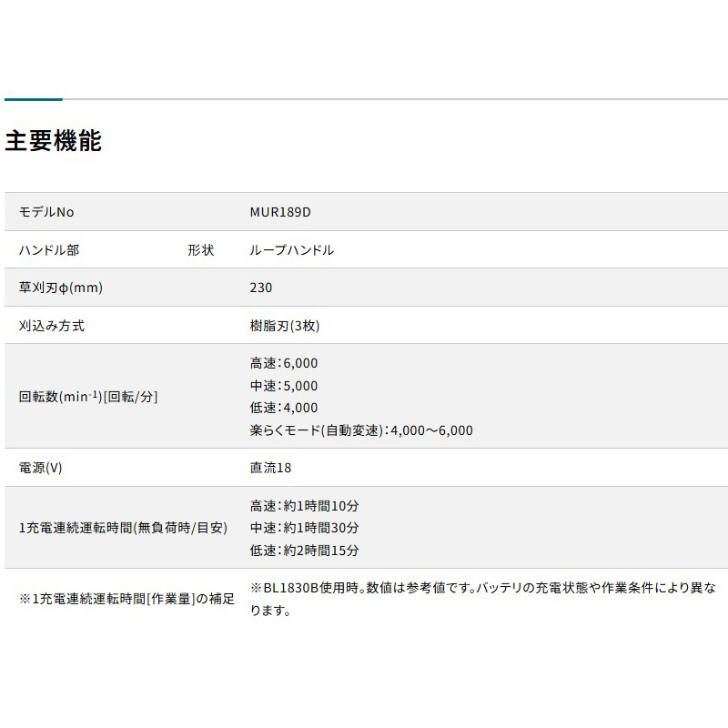Select the 回転数(min-1)[回転/分] label
The height and width of the screenshot is (728, 728).
point(88,397)
